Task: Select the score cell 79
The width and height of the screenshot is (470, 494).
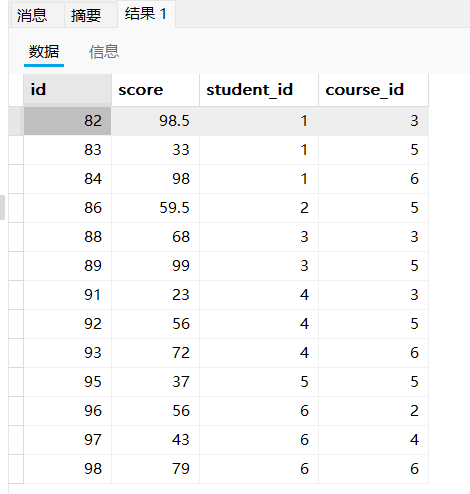Action: tap(155, 469)
